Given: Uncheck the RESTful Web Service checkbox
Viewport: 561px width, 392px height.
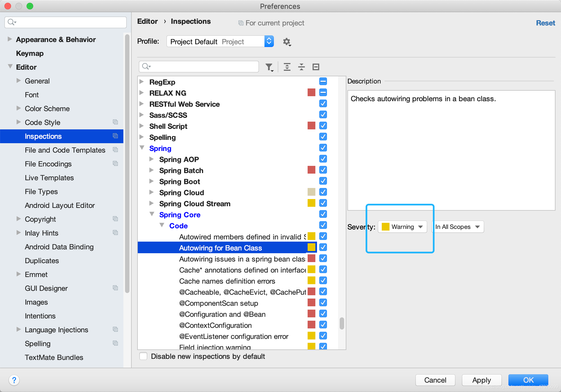Looking at the screenshot, I should 323,103.
